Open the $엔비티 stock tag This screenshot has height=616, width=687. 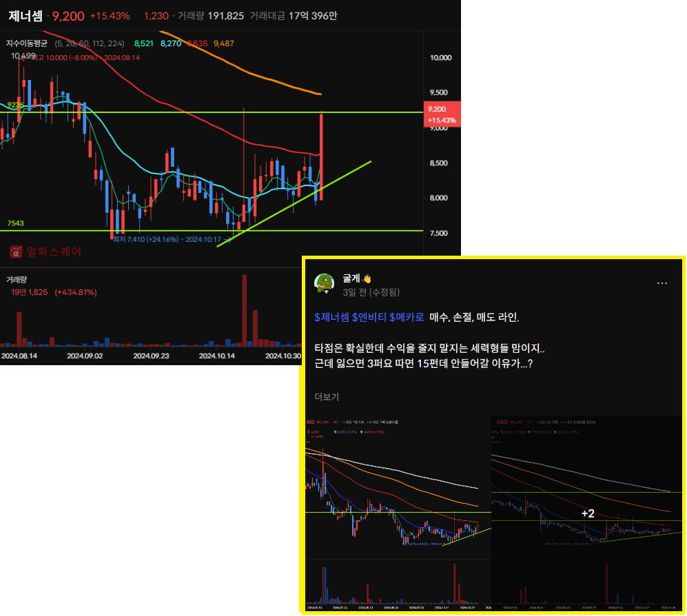(369, 317)
